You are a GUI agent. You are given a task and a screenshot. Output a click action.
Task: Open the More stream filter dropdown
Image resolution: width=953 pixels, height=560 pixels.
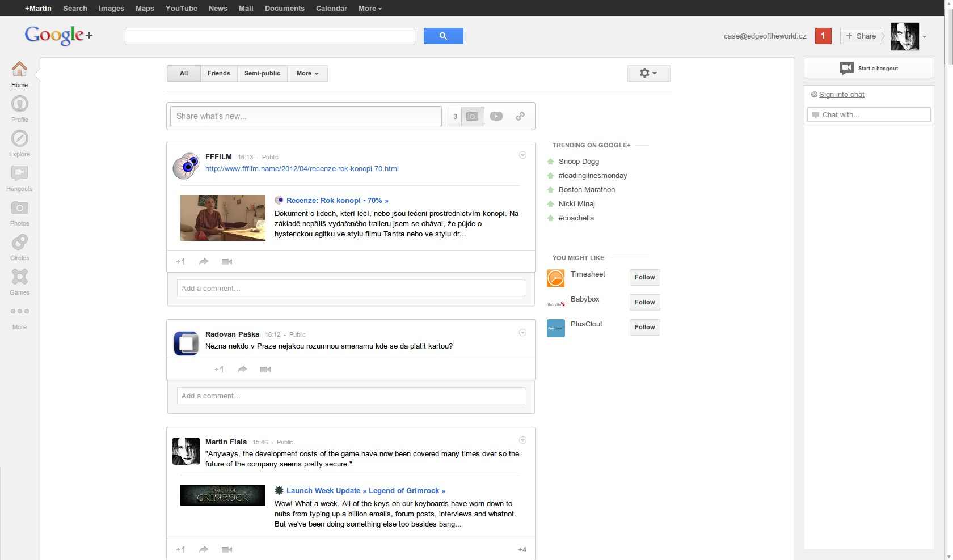(307, 73)
